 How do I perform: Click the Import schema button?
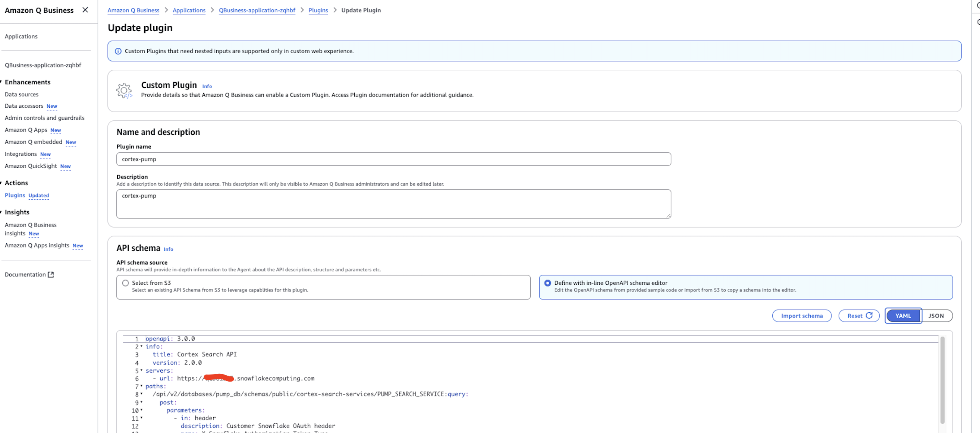801,316
